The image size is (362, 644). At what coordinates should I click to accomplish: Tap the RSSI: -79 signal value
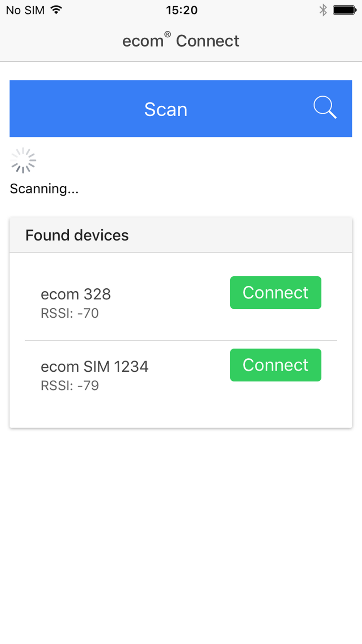click(70, 386)
